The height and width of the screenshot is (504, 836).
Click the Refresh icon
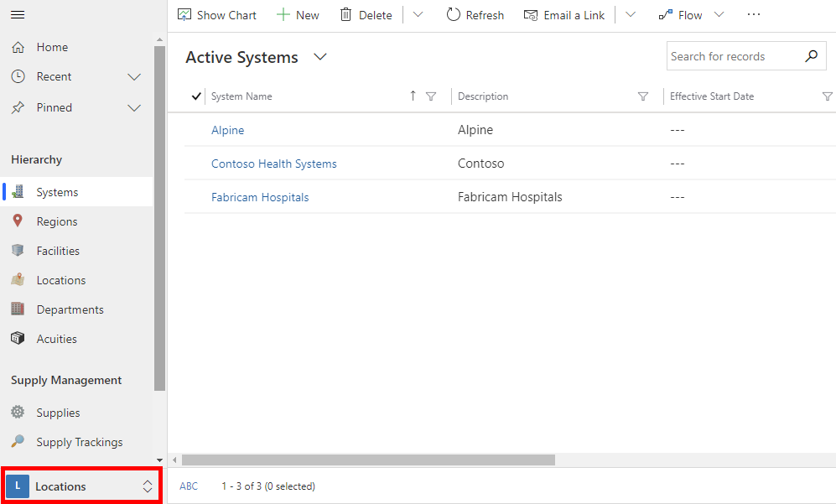pyautogui.click(x=453, y=15)
